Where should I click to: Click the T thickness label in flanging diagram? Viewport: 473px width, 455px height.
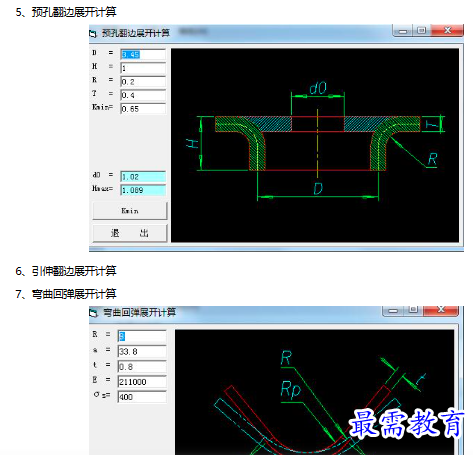tap(432, 124)
